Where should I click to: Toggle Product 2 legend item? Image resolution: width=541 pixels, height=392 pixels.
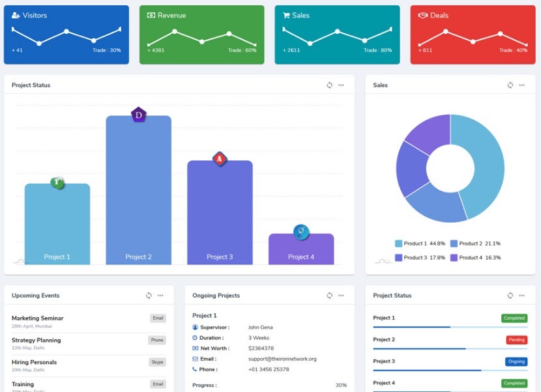[x=475, y=244]
